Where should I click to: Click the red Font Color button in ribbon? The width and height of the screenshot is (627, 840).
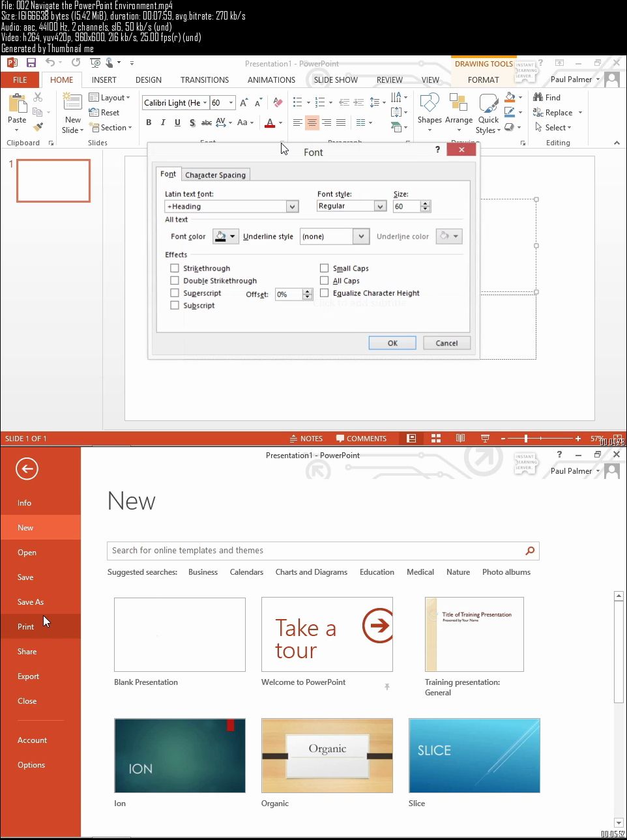[270, 123]
